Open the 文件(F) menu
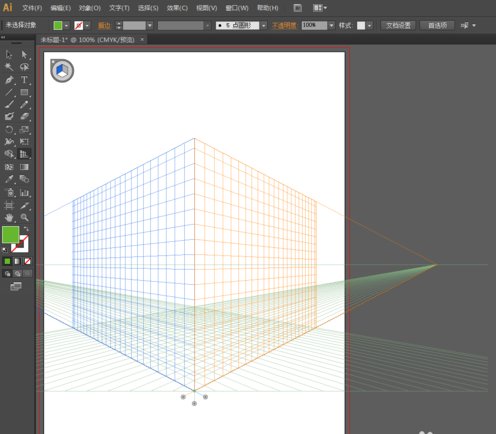Screen dimensions: 496x434 coord(32,8)
